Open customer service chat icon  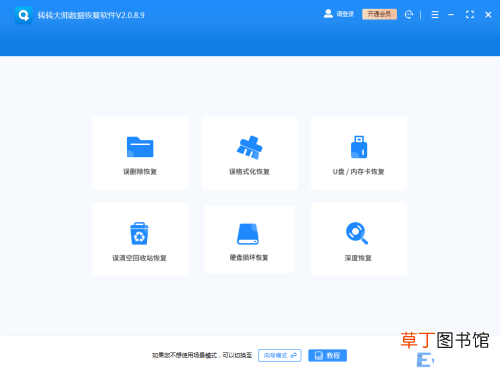(409, 14)
